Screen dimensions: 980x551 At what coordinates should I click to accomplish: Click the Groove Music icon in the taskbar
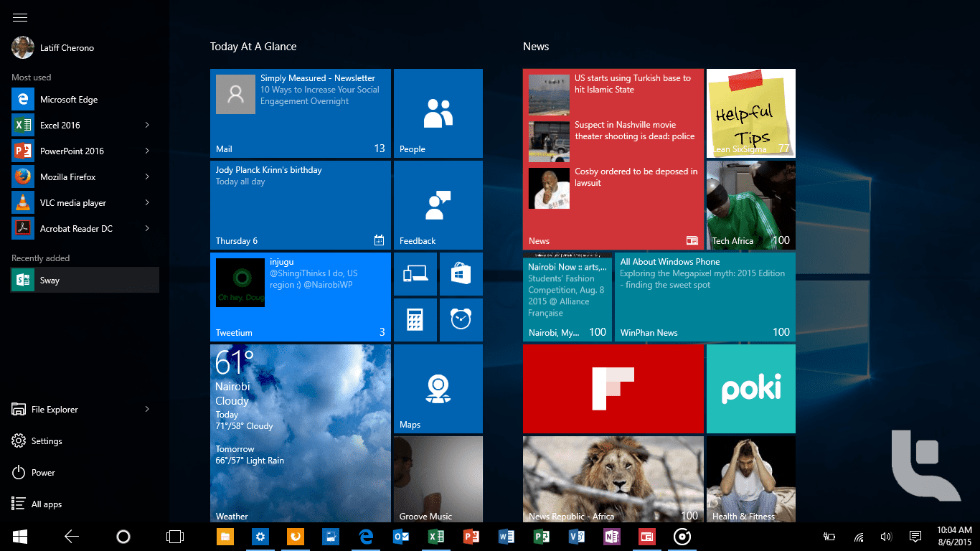pyautogui.click(x=682, y=537)
